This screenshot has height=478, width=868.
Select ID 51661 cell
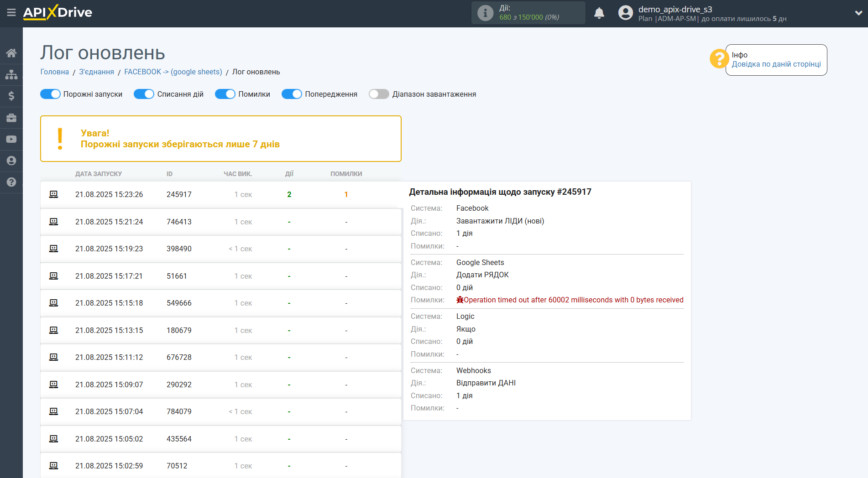(x=177, y=276)
